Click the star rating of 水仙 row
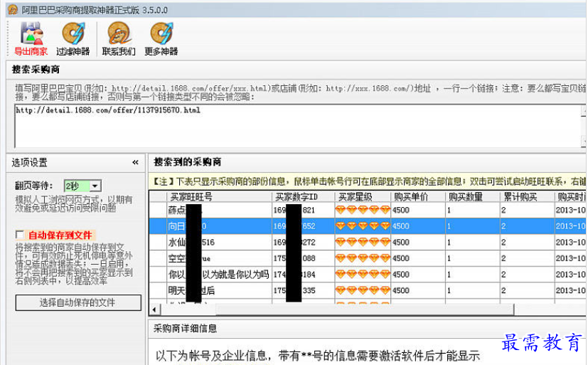Viewport: 588px width, 365px height. coord(363,243)
